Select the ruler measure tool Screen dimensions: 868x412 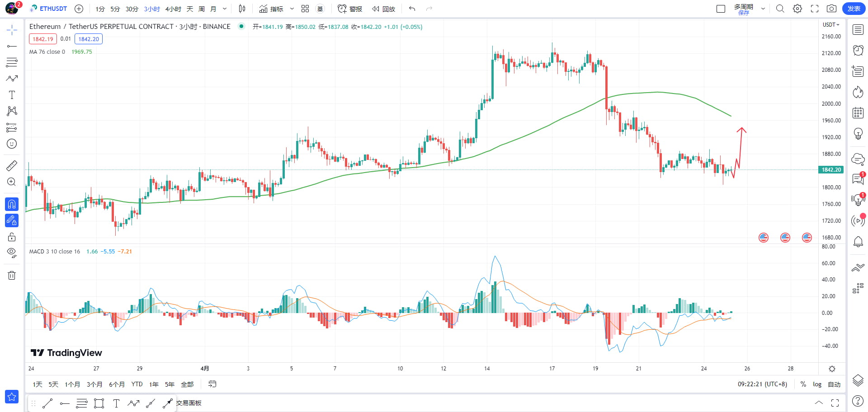(12, 165)
